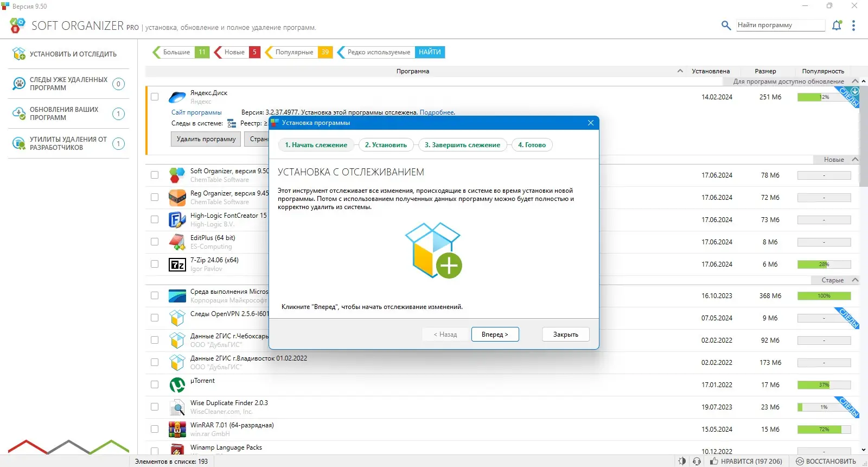Open the 'Сайт программы' link
The height and width of the screenshot is (467, 868).
coord(196,112)
